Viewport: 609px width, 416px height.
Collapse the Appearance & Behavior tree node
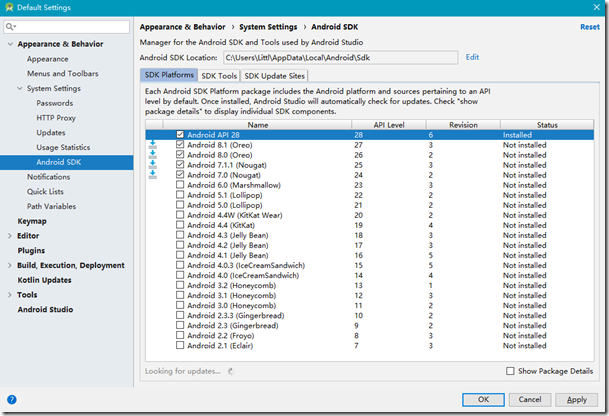(10, 44)
